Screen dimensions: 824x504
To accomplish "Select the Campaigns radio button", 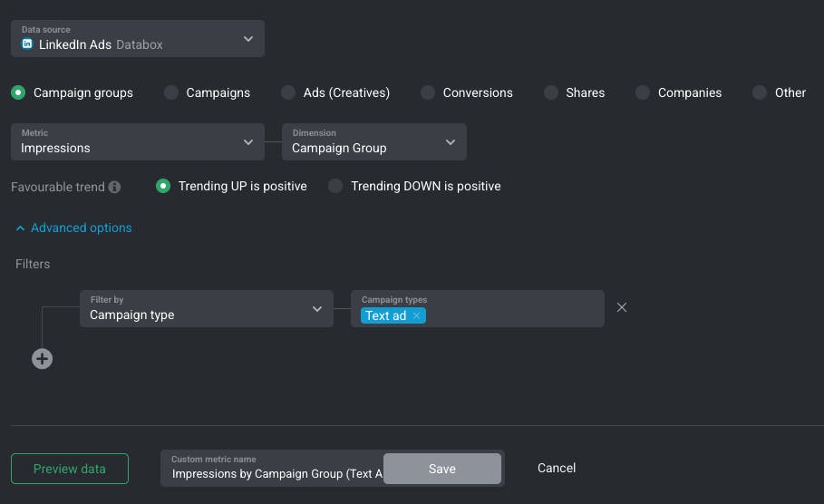I will [x=171, y=92].
